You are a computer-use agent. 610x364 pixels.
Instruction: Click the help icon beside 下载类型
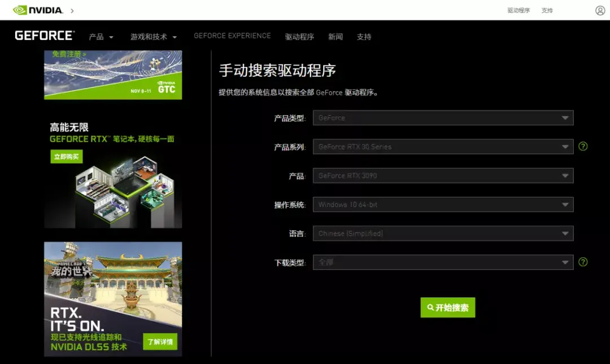(583, 262)
